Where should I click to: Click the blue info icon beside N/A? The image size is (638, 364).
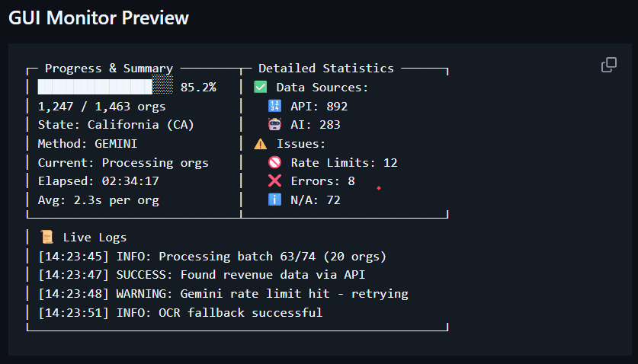click(x=274, y=200)
